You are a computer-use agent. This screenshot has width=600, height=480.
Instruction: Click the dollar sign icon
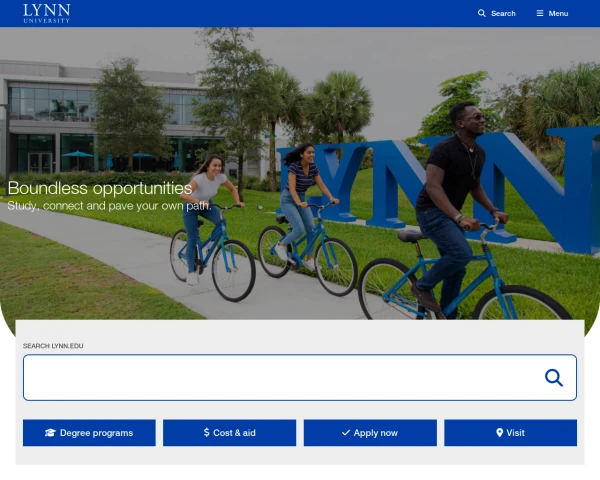(207, 432)
